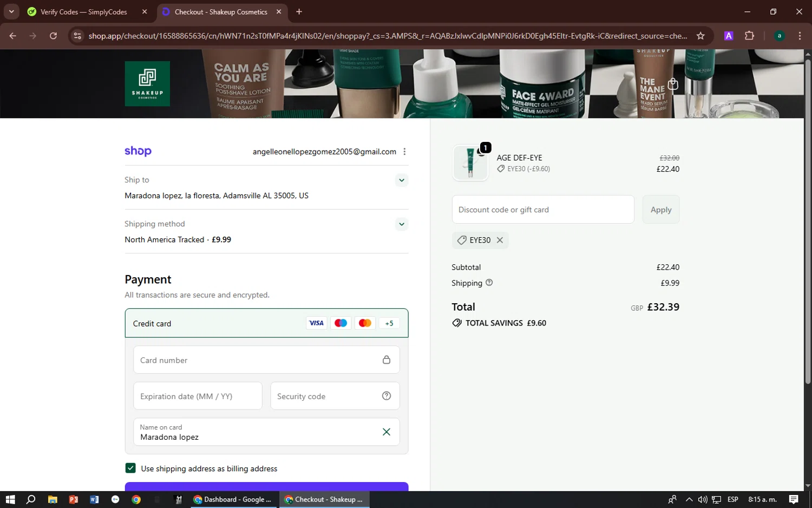Open the shopping bag cart icon in the banner

[x=673, y=84]
